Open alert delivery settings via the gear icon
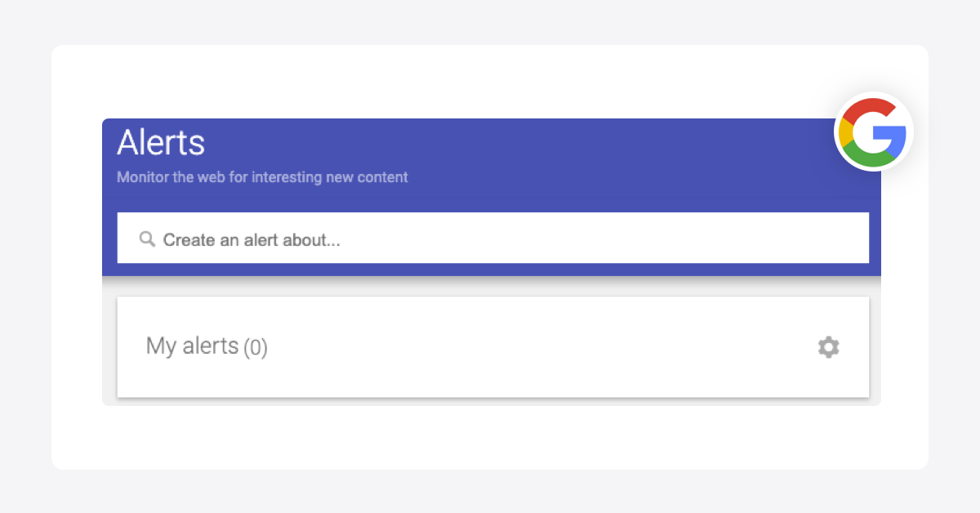 828,347
